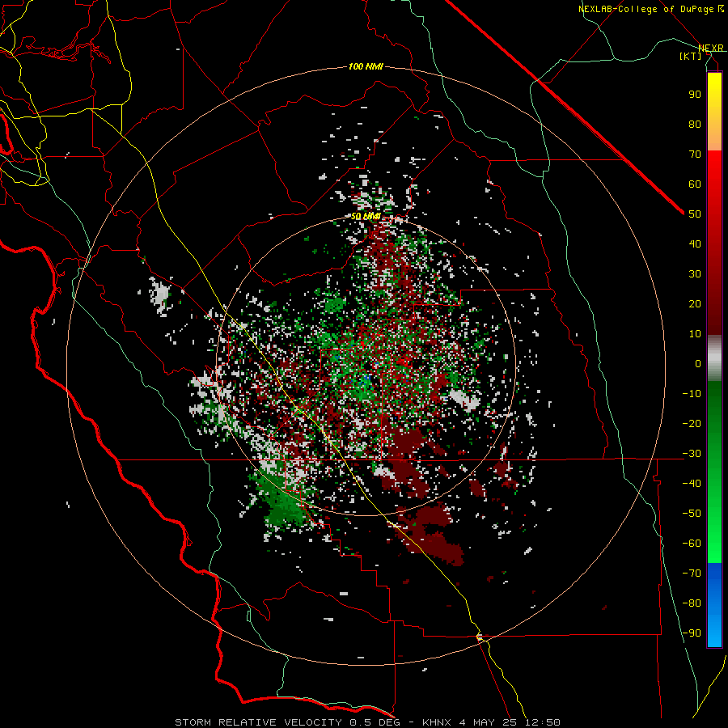
Task: Click the 50 value on the velocity scale
Action: (x=695, y=214)
